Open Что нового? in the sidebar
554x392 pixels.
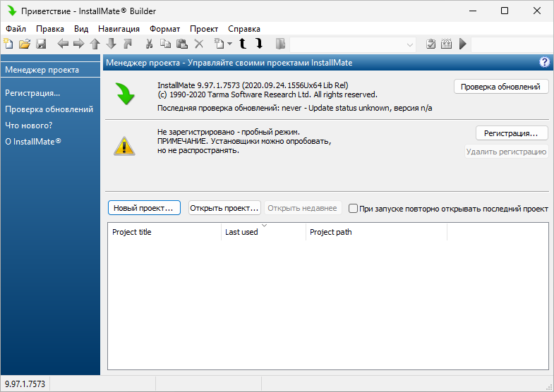[29, 125]
